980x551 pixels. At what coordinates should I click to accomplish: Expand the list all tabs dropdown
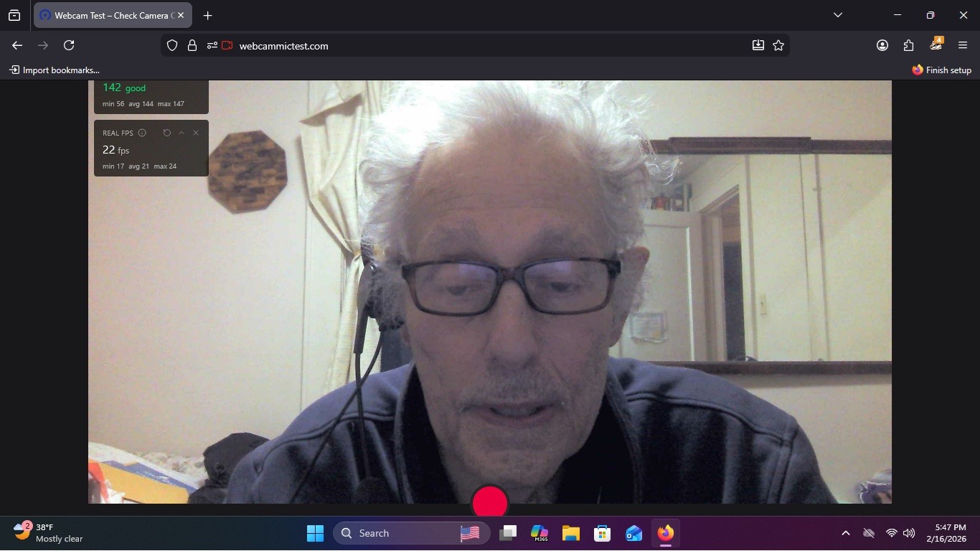838,15
